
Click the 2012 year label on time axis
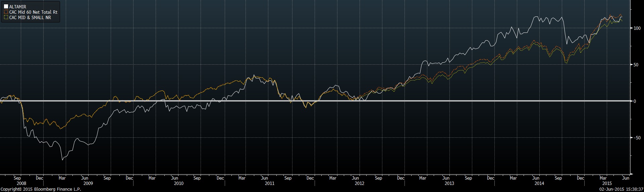tap(359, 183)
